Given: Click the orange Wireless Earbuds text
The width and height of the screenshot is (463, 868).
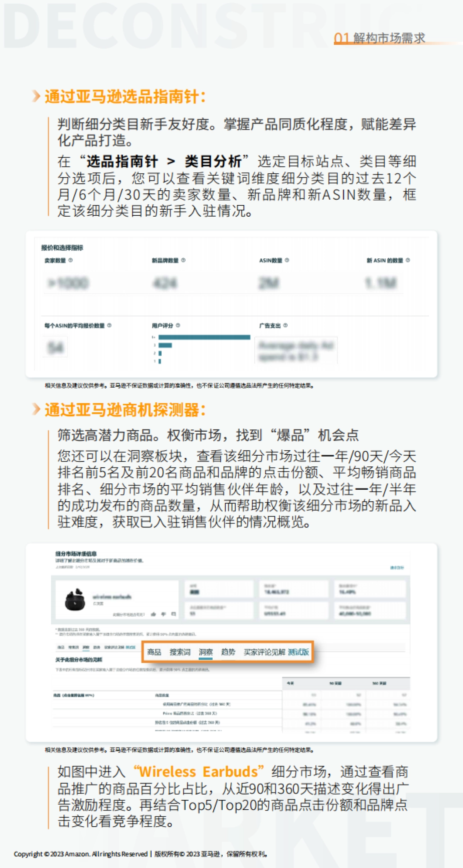Looking at the screenshot, I should click(198, 771).
